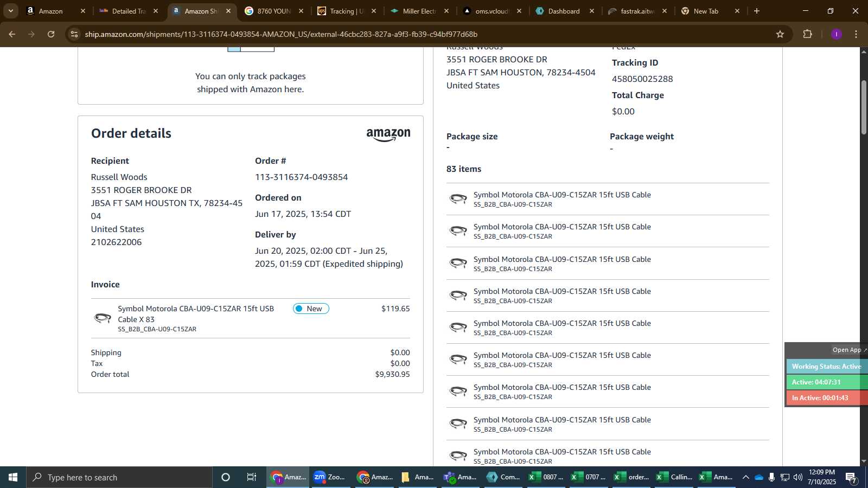Open the volume speaker tray icon
This screenshot has height=488, width=868.
[x=797, y=477]
